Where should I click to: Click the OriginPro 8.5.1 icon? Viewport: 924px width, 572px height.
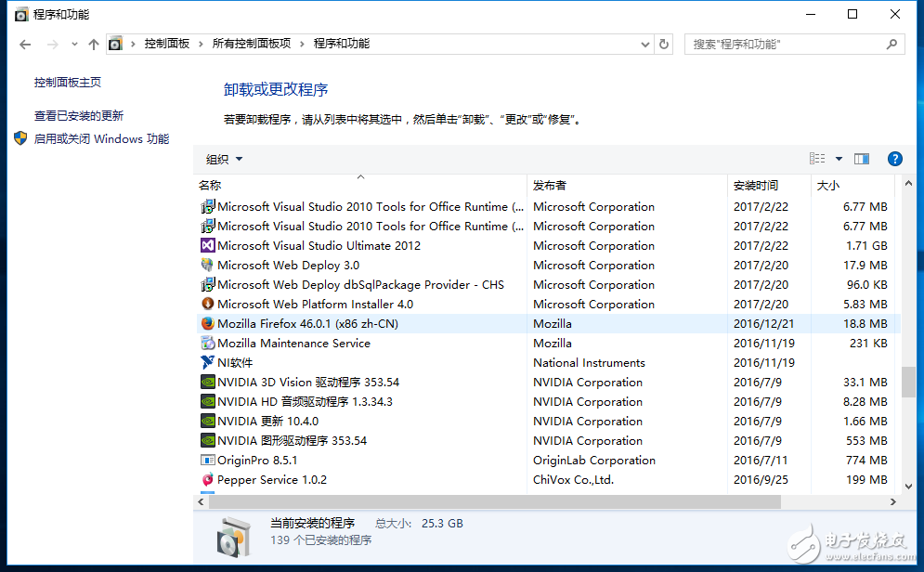click(207, 460)
